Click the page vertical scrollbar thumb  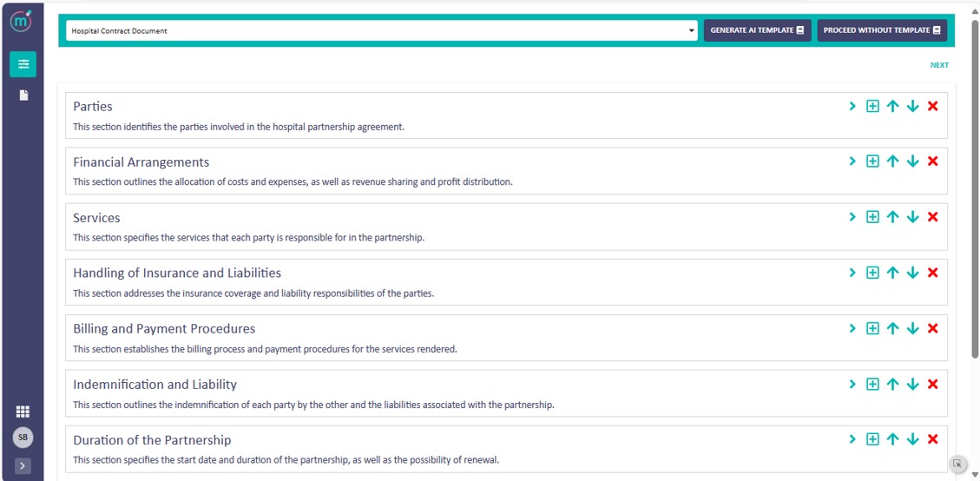(x=975, y=188)
